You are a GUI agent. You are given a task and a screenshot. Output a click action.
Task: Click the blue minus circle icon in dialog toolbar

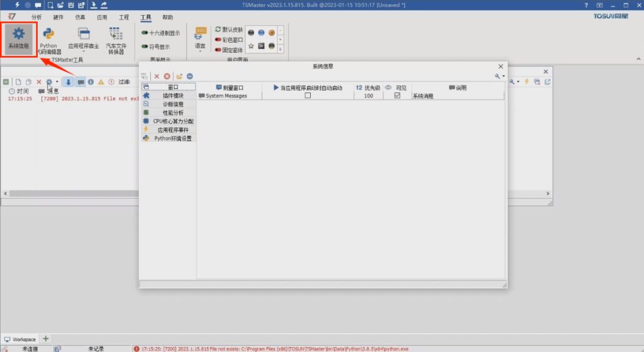point(189,76)
